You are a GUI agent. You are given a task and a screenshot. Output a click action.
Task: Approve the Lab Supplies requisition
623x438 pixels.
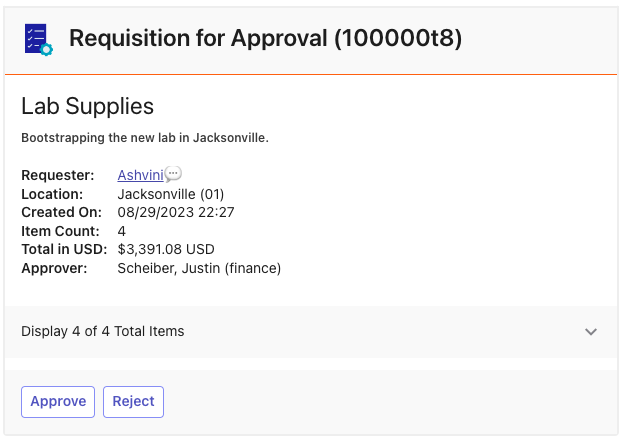pyautogui.click(x=58, y=401)
